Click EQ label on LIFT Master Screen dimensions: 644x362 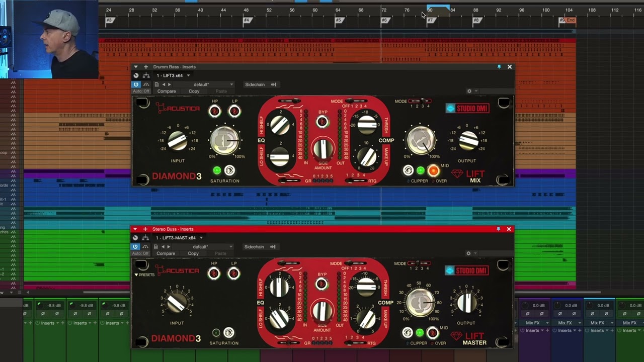[261, 303]
